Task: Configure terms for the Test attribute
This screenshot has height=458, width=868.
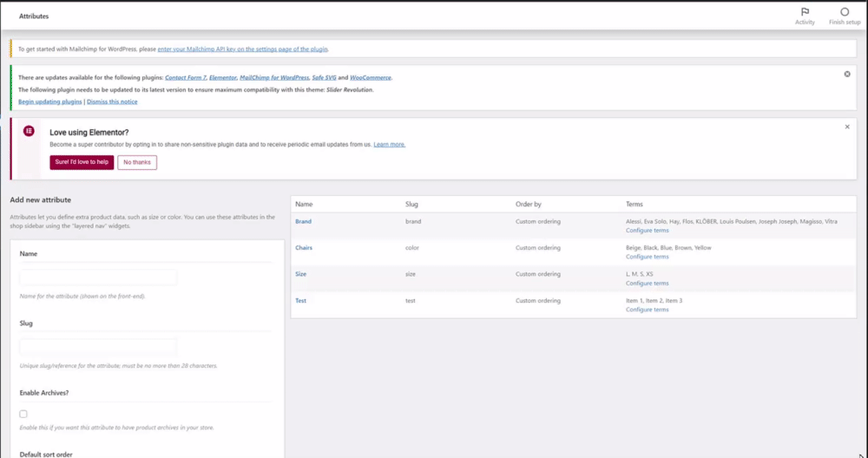Action: tap(647, 310)
